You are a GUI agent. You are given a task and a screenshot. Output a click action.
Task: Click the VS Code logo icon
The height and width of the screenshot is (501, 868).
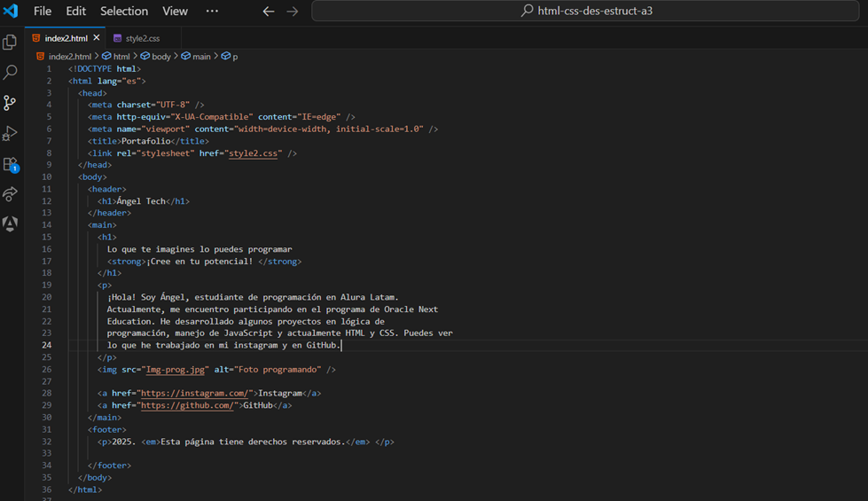coord(11,11)
